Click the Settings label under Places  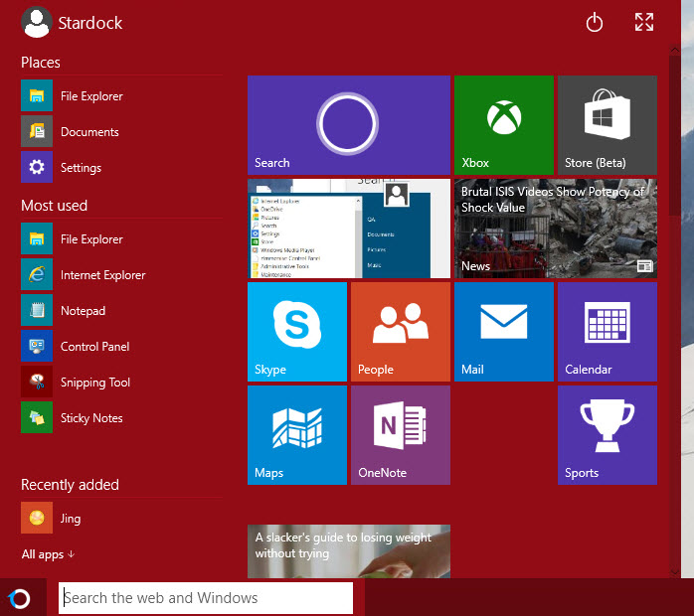coord(81,168)
